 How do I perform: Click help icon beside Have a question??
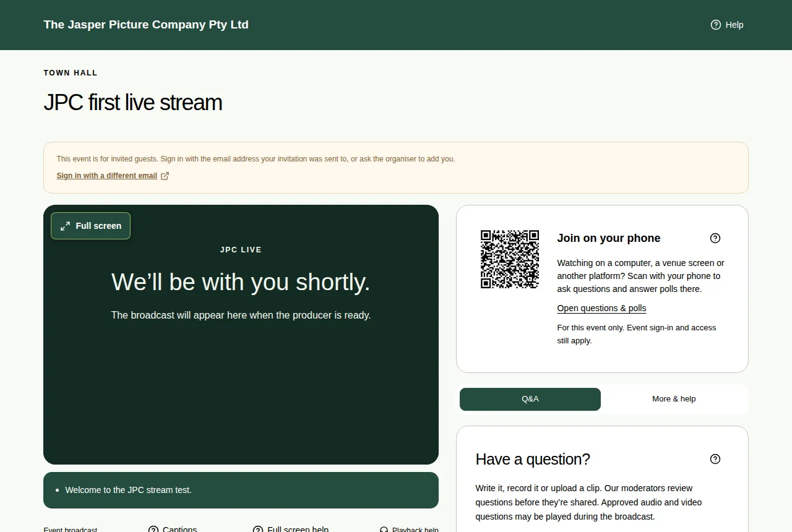715,459
